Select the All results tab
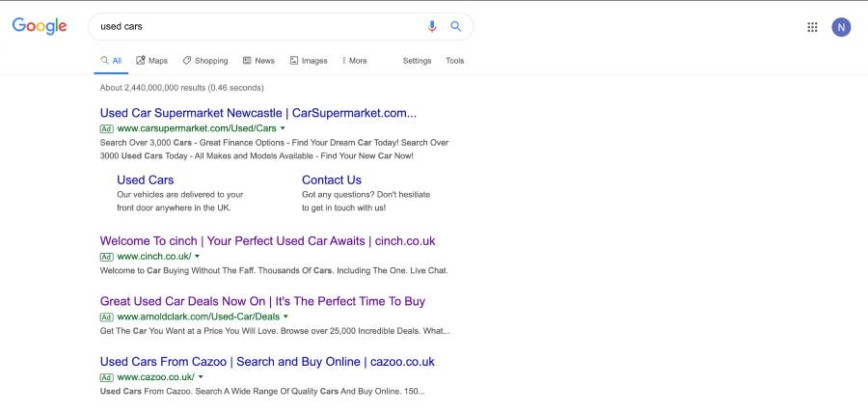Image resolution: width=868 pixels, height=414 pixels. 111,61
